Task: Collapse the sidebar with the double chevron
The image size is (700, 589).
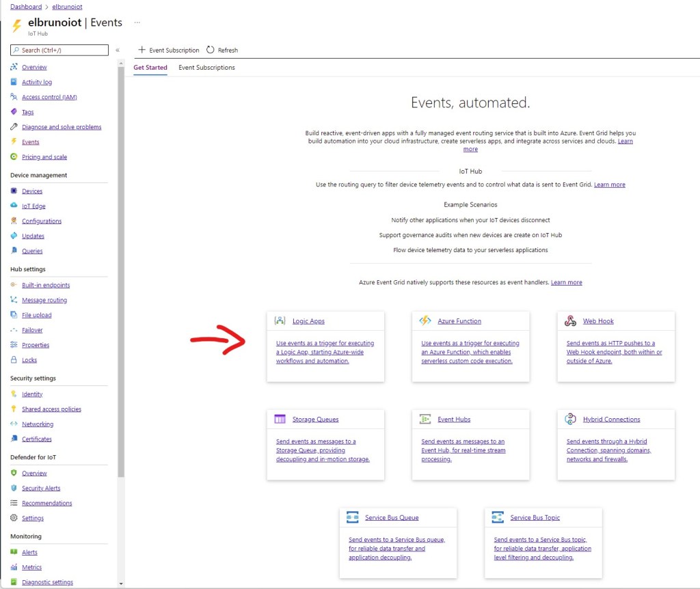Action: (118, 50)
